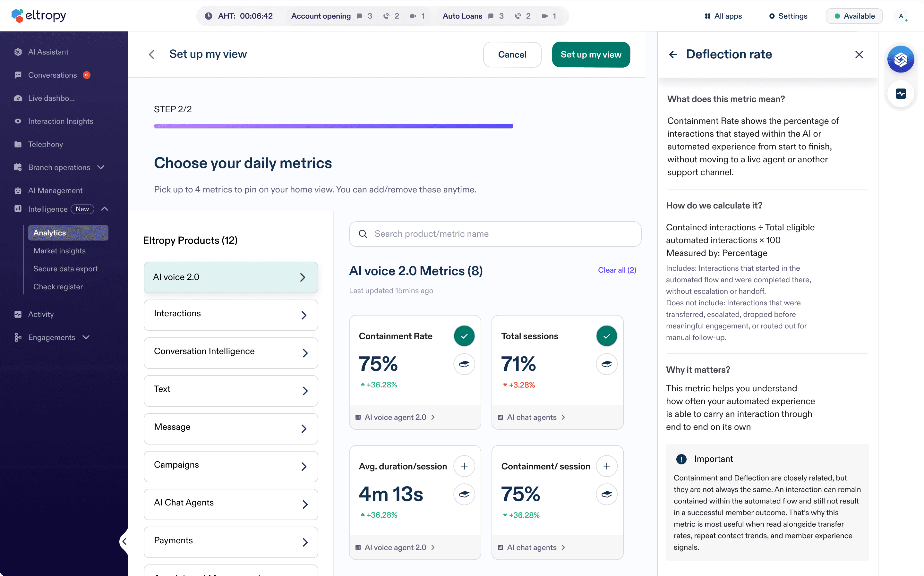
Task: Open the Text product
Action: pyautogui.click(x=231, y=391)
